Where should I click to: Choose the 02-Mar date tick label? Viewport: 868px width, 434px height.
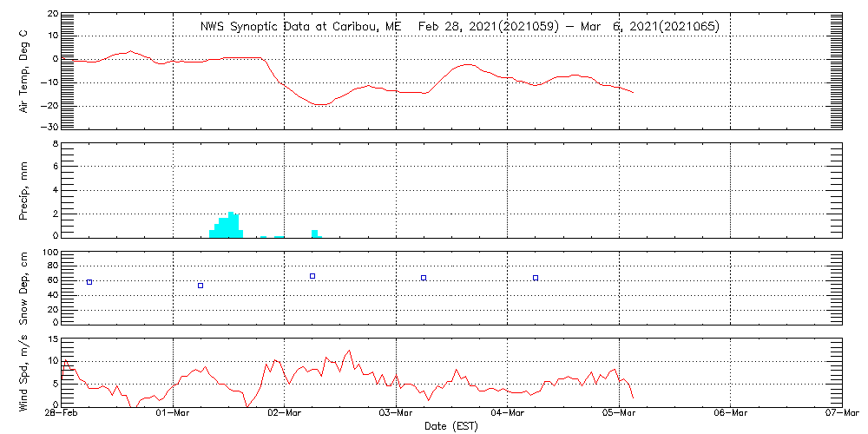(x=285, y=415)
